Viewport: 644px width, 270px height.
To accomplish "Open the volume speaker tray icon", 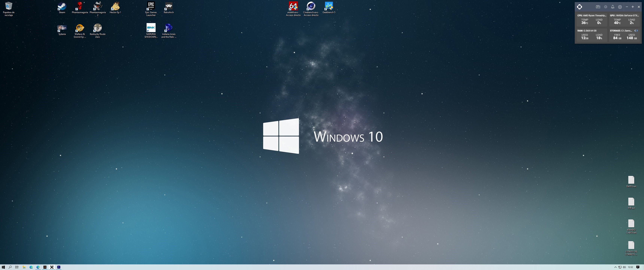I will click(x=624, y=267).
